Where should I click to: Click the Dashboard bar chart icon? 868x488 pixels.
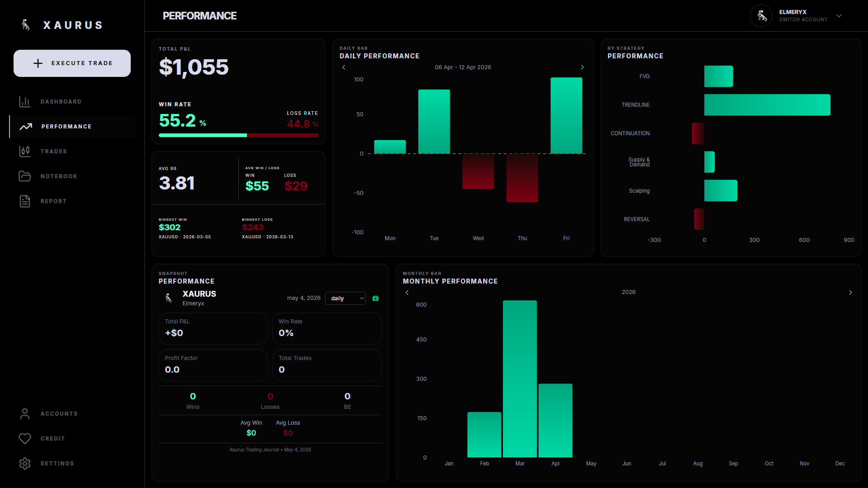(x=25, y=102)
